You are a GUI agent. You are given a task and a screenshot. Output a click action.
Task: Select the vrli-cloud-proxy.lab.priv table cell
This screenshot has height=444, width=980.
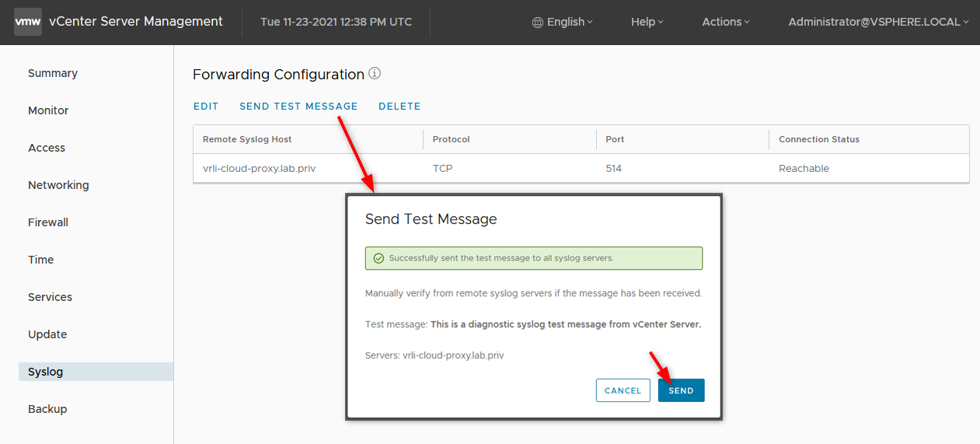point(259,168)
